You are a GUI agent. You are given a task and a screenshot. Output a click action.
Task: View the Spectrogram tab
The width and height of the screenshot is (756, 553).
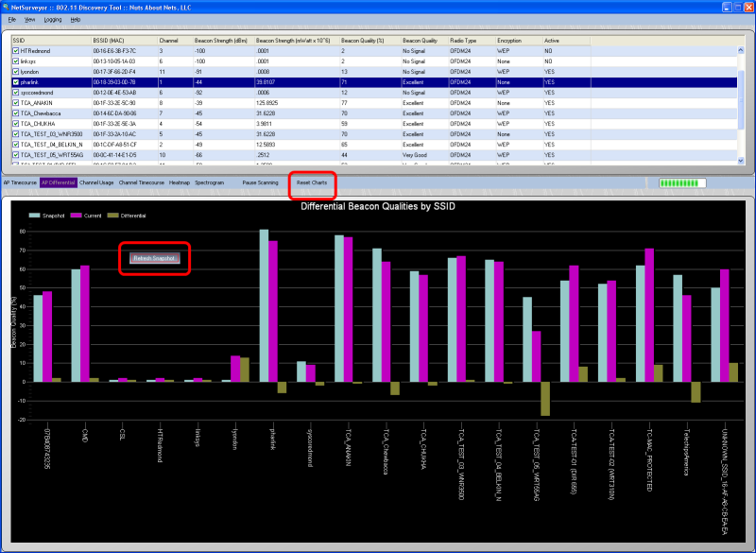(209, 182)
